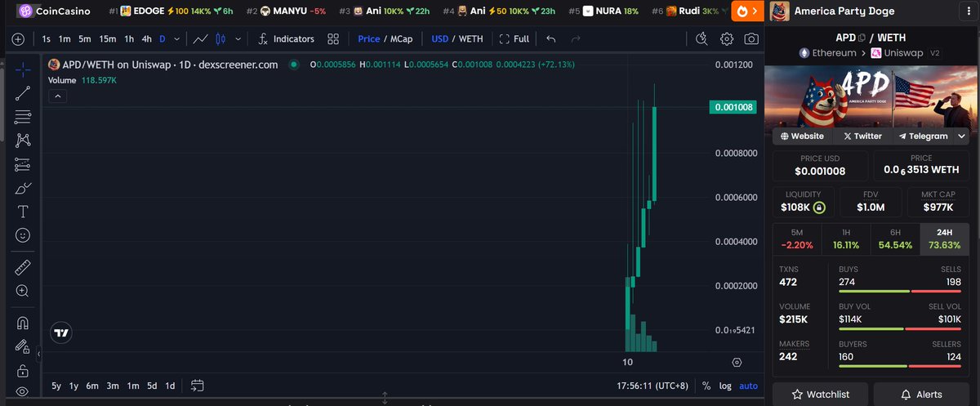Open trending token NURA
Screen dimensions: 980x406
(x=603, y=11)
